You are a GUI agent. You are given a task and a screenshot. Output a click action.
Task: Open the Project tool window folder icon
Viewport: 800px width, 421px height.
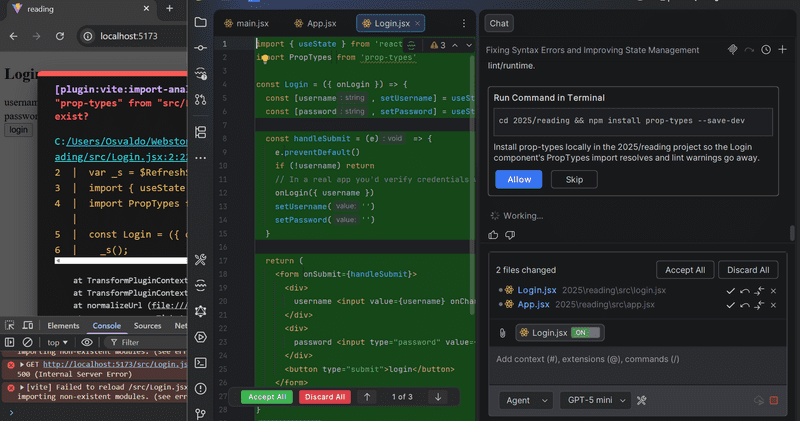pos(201,22)
